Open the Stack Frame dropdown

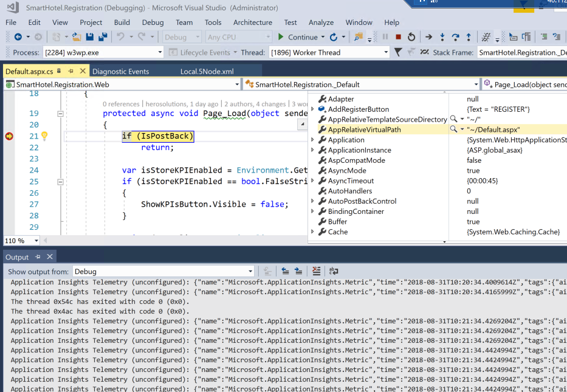[522, 52]
